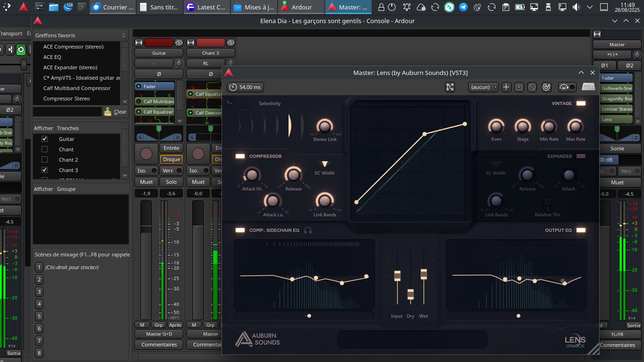Uncheck the Chant 3 strip checkbox
This screenshot has height=362, width=644.
45,170
